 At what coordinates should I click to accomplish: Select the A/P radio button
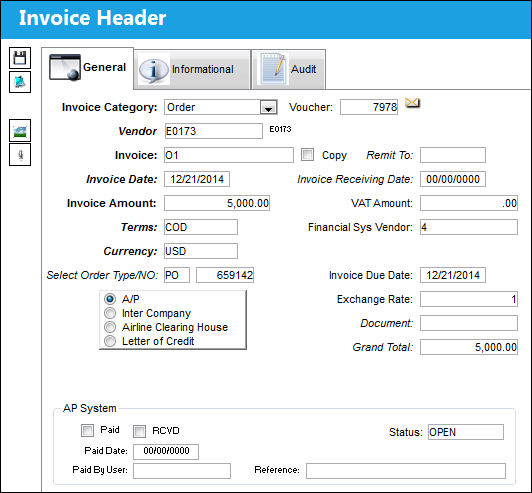110,299
